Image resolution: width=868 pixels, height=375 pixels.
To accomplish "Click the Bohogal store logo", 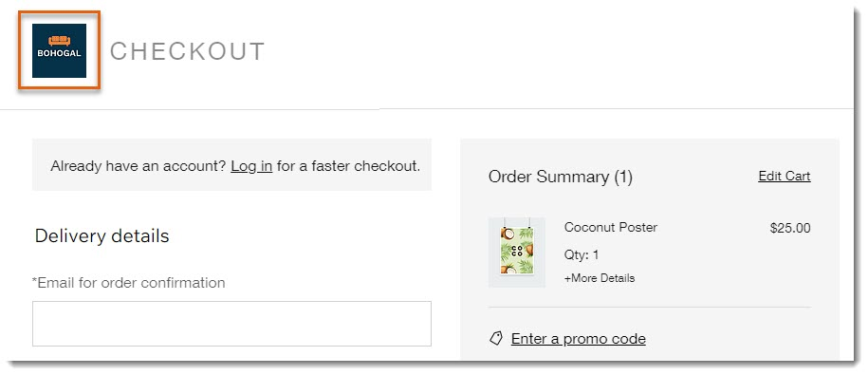I will 59,50.
